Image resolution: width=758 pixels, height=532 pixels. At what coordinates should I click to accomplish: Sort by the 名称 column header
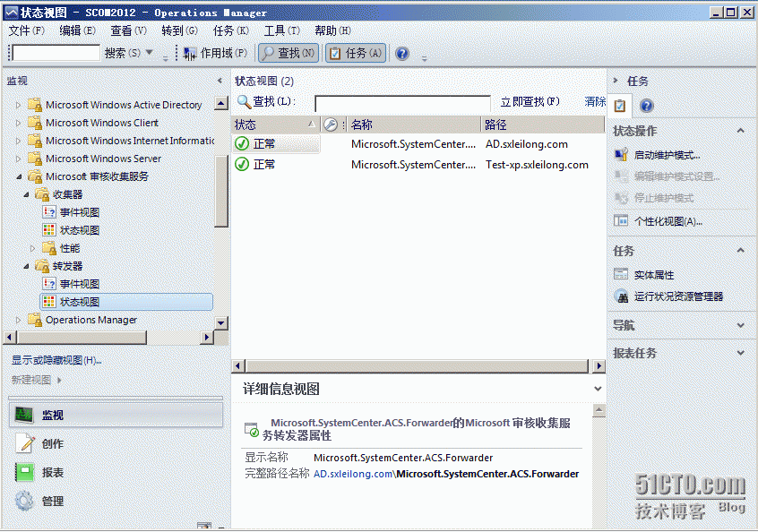[414, 124]
